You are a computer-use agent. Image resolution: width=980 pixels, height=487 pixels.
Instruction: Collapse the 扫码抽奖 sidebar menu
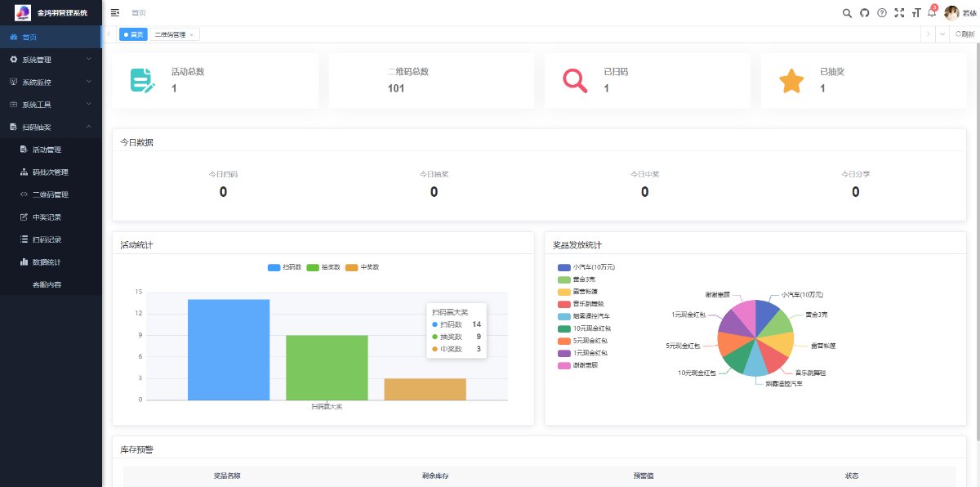(51, 127)
